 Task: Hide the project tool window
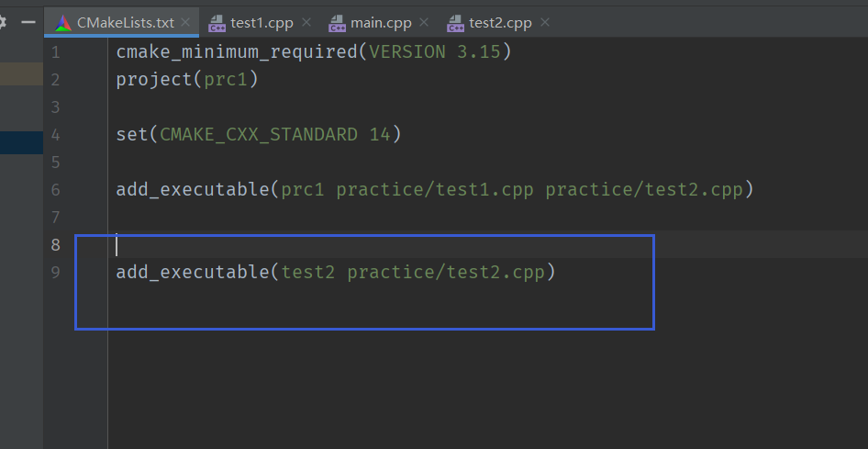[28, 23]
